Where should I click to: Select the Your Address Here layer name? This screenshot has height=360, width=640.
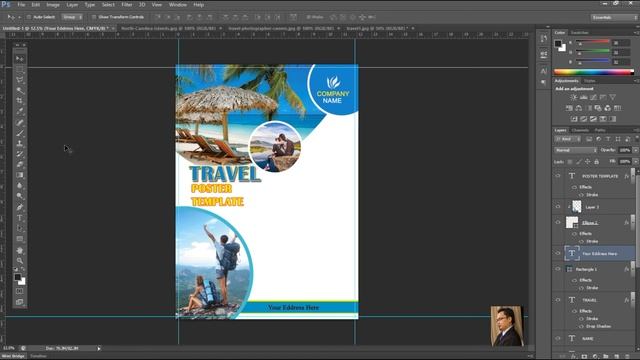coord(600,254)
